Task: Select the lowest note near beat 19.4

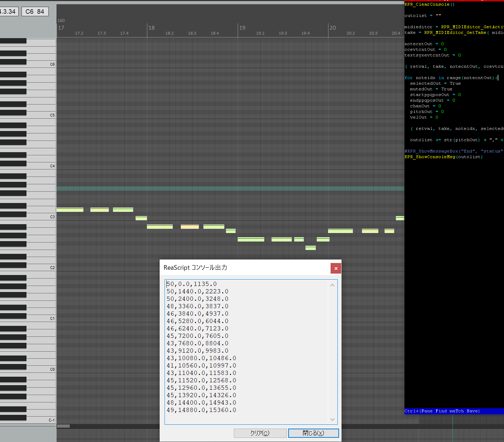Action: coord(310,248)
